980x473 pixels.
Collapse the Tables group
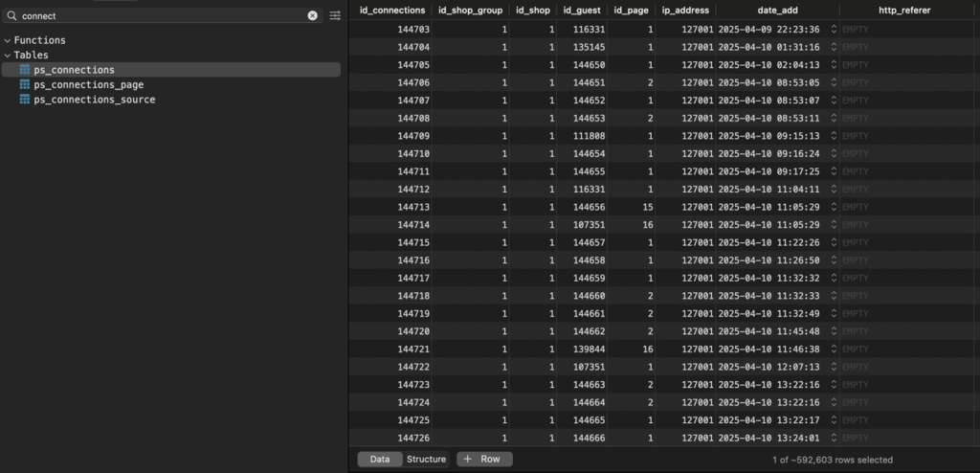(x=8, y=56)
